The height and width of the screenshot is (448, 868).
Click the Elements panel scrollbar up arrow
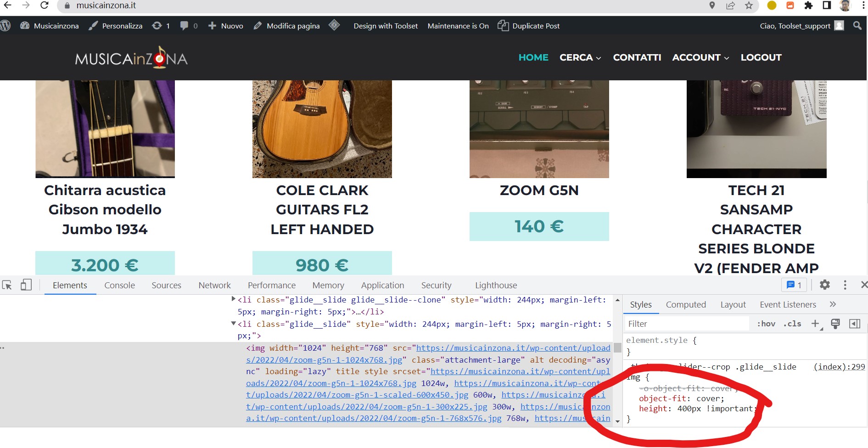click(x=617, y=300)
